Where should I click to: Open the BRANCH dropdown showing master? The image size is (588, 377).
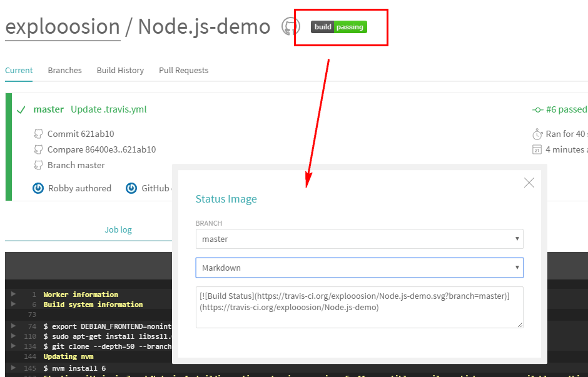359,239
